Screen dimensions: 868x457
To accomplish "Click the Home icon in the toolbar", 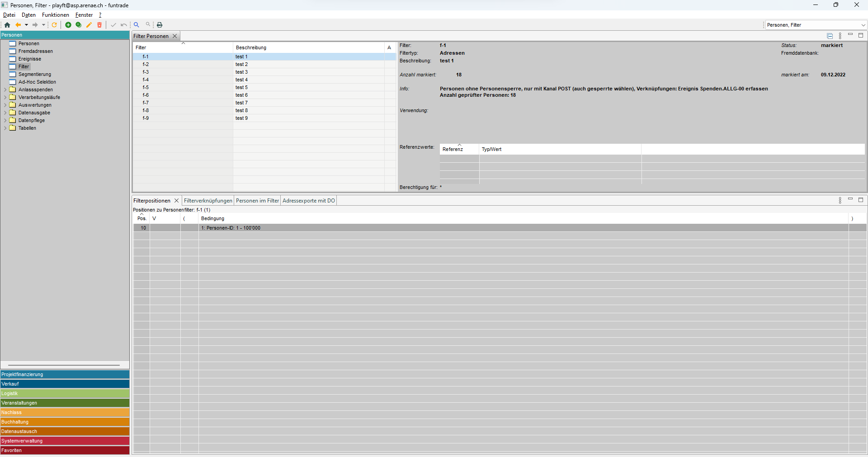I will pos(7,25).
